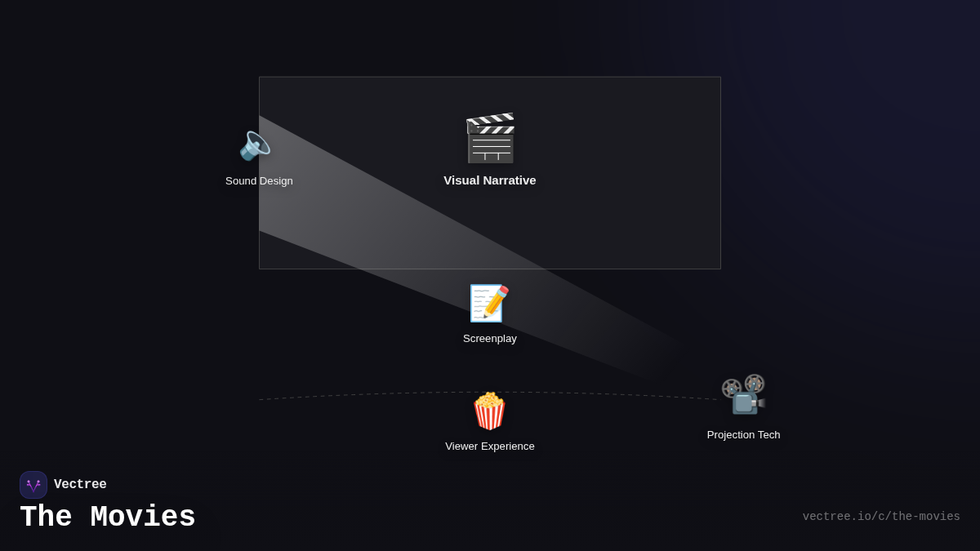Click the Sound Design megaphone icon
The width and height of the screenshot is (980, 551).
255,145
